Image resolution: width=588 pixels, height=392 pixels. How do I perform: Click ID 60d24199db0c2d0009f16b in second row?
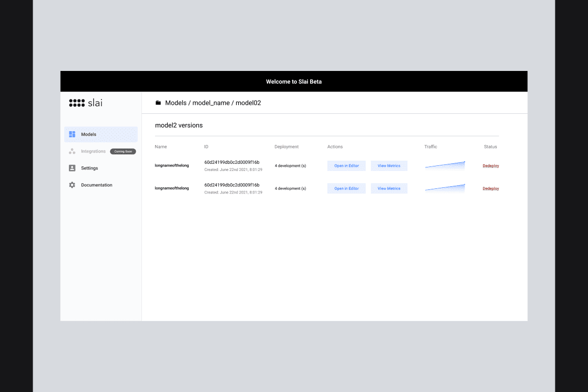pyautogui.click(x=232, y=185)
